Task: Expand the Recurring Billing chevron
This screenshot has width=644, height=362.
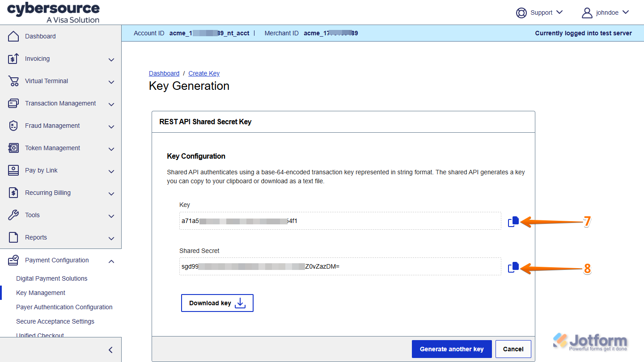Action: pyautogui.click(x=111, y=194)
